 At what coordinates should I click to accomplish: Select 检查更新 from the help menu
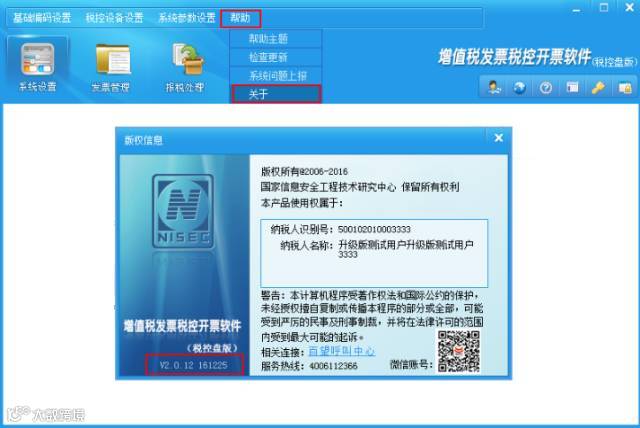276,57
